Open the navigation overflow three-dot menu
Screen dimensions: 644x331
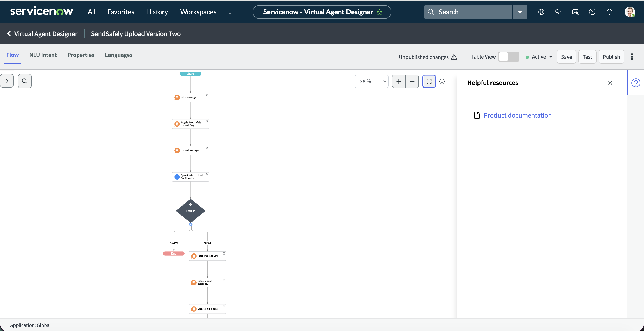[230, 12]
